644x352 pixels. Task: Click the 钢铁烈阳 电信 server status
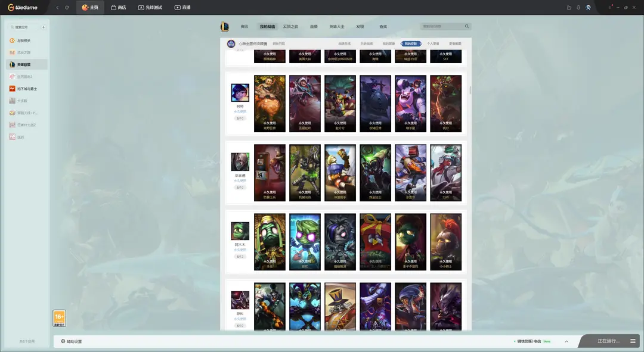coord(532,341)
